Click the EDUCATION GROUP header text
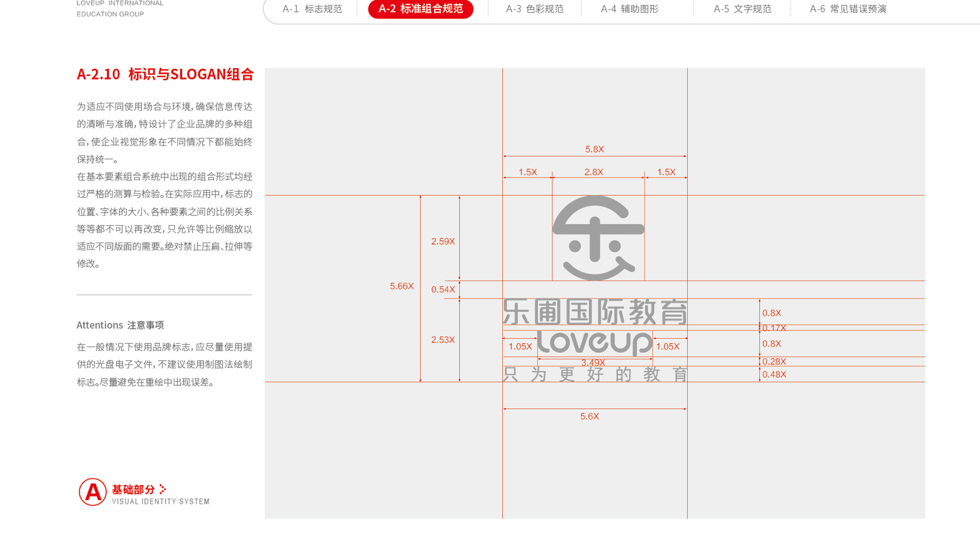The height and width of the screenshot is (551, 980). pos(110,14)
